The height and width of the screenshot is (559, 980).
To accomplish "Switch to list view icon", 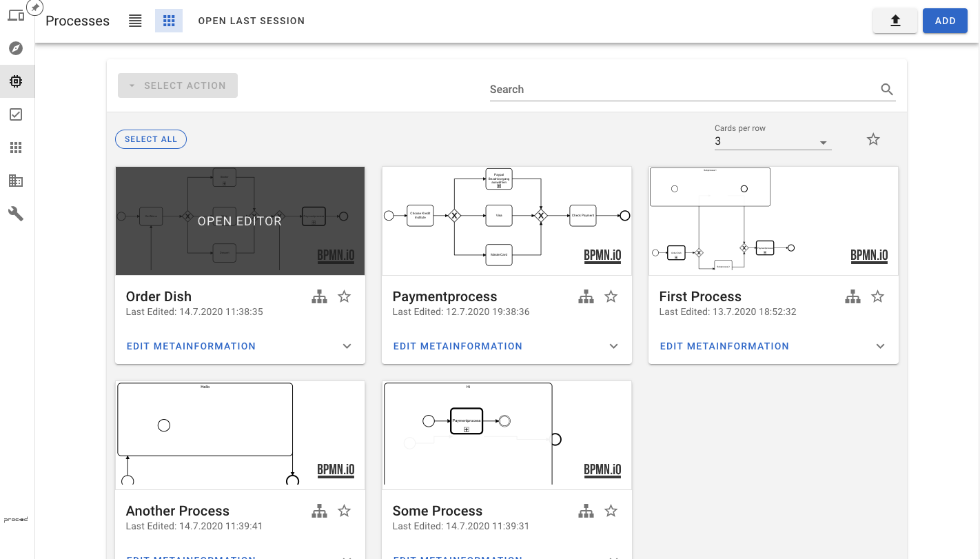I will pyautogui.click(x=135, y=21).
